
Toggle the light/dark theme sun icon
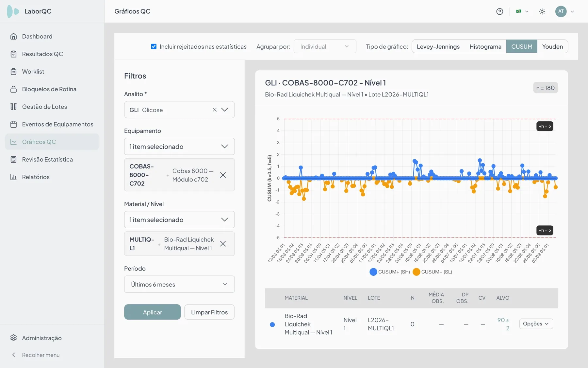point(542,11)
